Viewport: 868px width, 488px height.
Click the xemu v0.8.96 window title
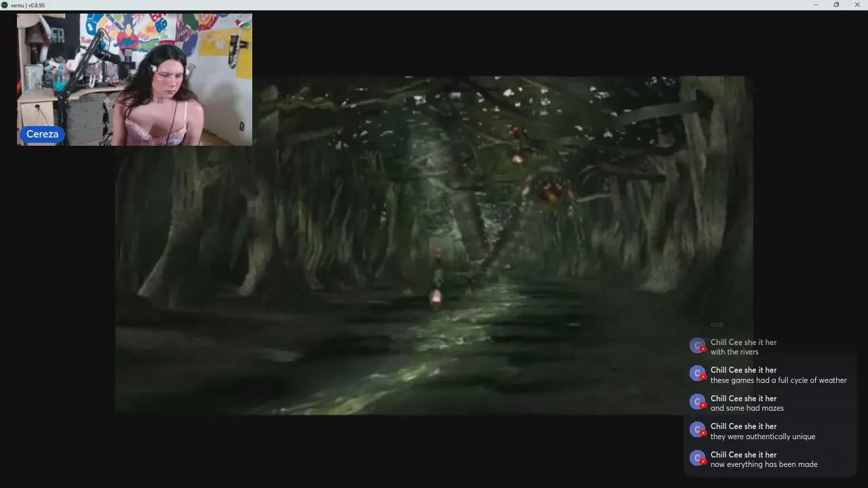tap(28, 5)
